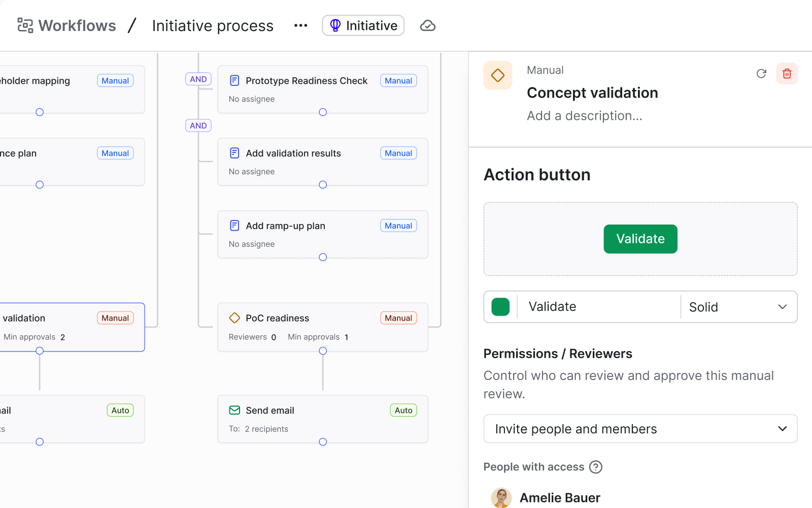Image resolution: width=812 pixels, height=508 pixels.
Task: Click the Send email envelope icon
Action: click(234, 410)
